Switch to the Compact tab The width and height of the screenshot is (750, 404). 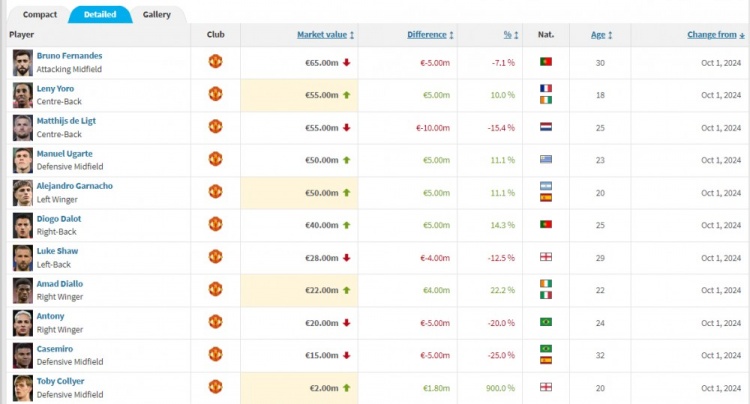click(x=40, y=14)
